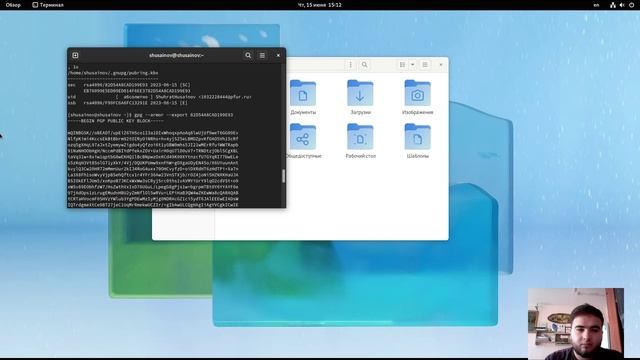Open the Загрузки folder in Files
Image resolution: width=640 pixels, height=360 pixels.
point(360,98)
